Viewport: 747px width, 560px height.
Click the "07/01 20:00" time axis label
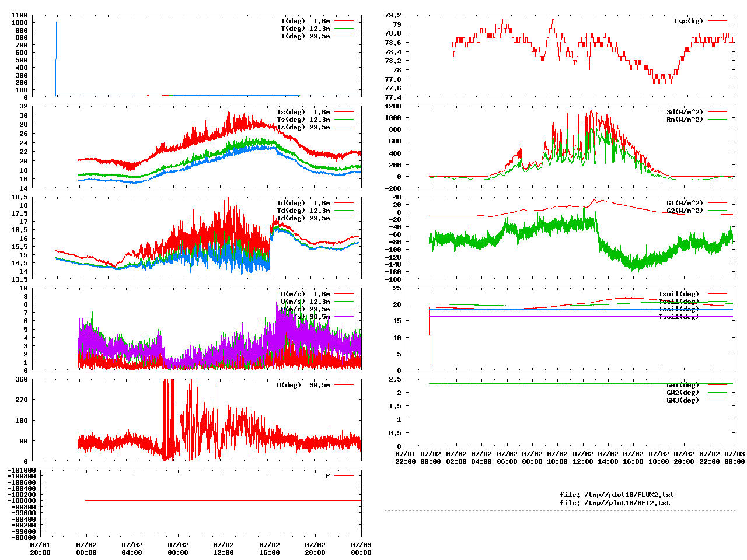tap(40, 548)
